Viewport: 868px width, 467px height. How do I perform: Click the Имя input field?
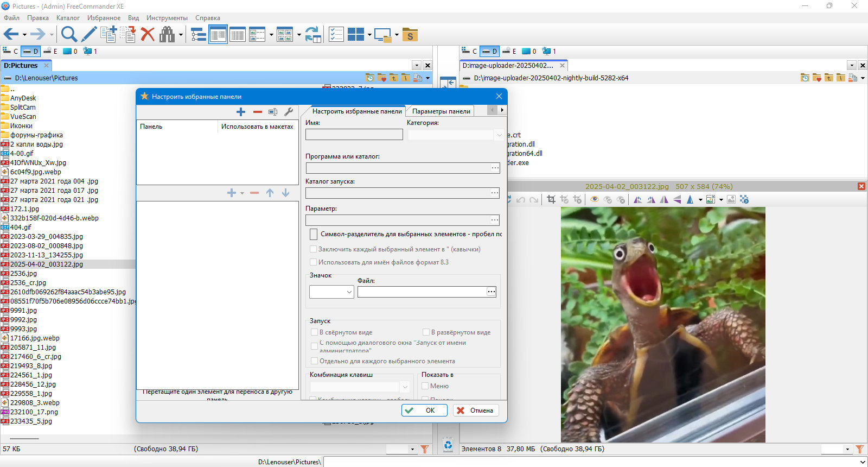[354, 135]
